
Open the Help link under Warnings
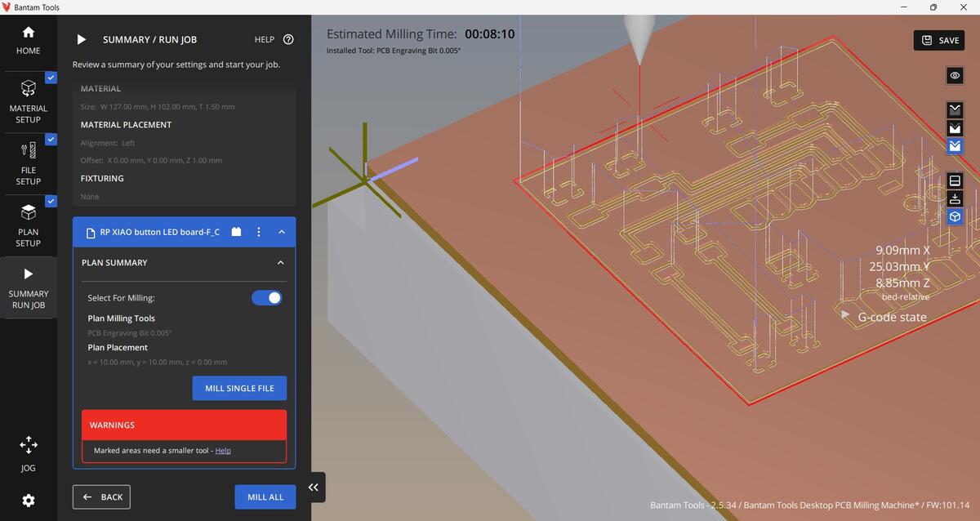click(223, 451)
